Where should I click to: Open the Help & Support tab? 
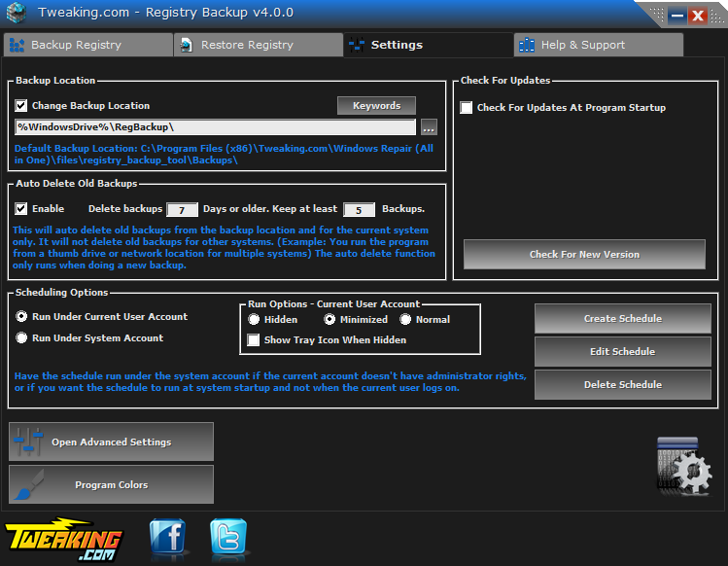point(598,45)
